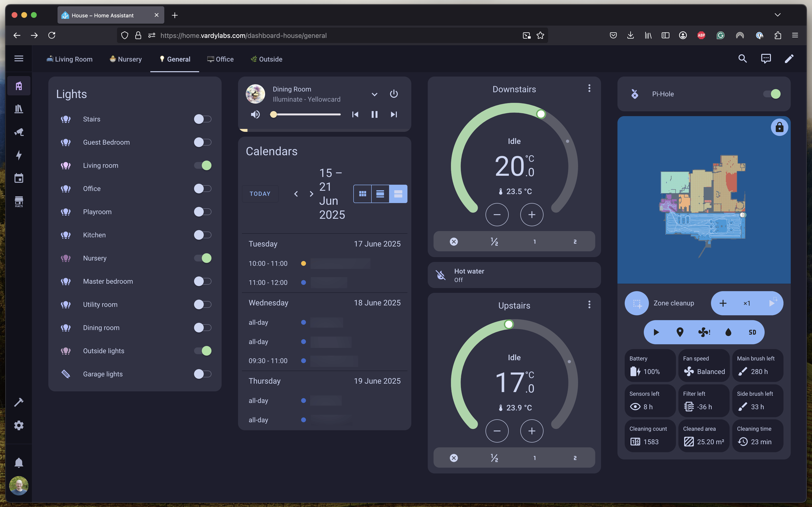The width and height of the screenshot is (812, 507).
Task: Open the Assist chat icon
Action: pos(766,59)
